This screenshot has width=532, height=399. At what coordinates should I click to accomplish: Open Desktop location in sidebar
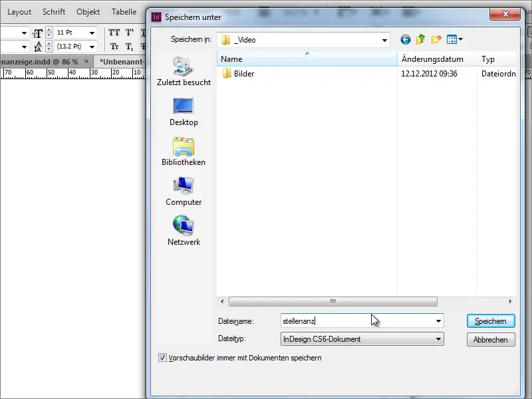[184, 112]
